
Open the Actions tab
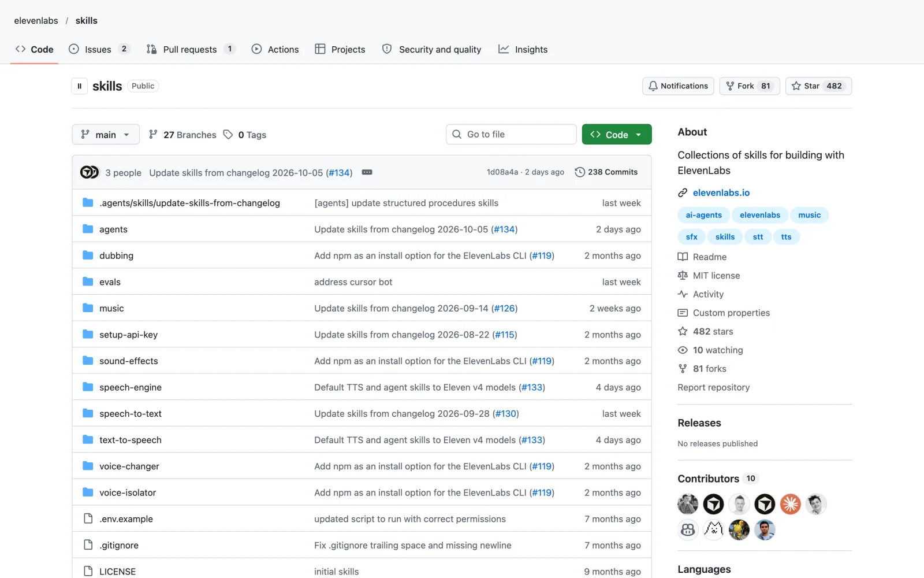[275, 49]
